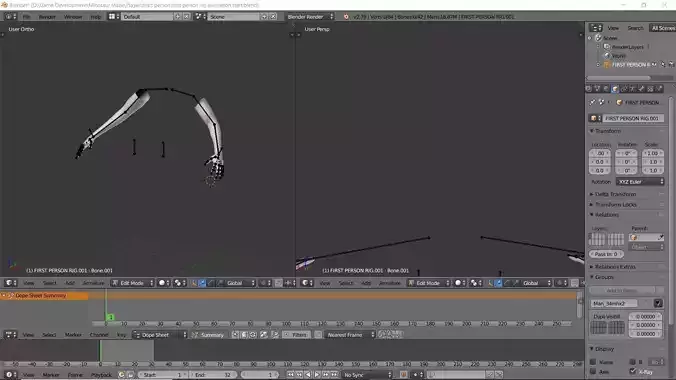Enable the Axis display checkbox

(593, 371)
